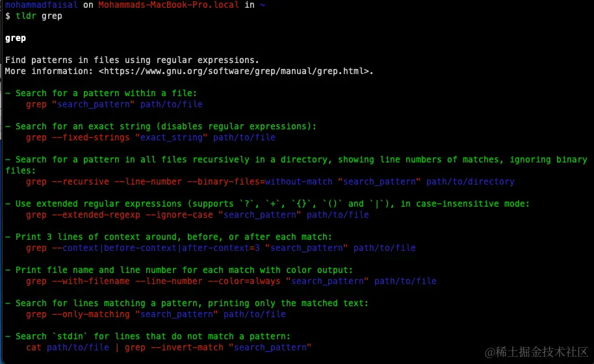
Task: Click '--context|before-context|after-context=3' option
Action: coord(156,248)
